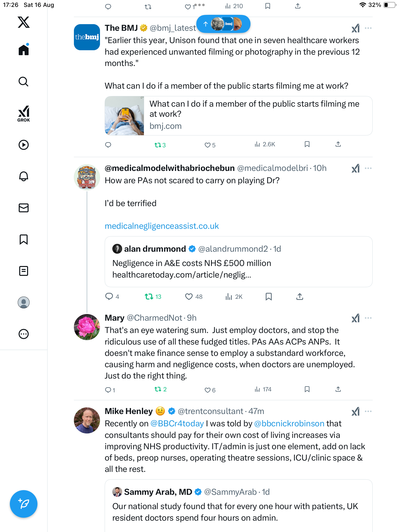Like The BMJ's filming post

pyautogui.click(x=208, y=145)
